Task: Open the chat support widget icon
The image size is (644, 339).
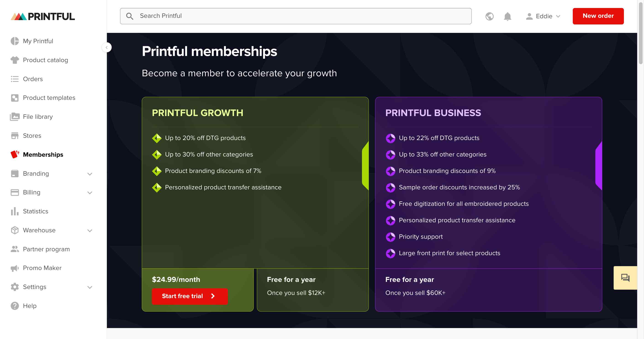Action: click(x=625, y=278)
